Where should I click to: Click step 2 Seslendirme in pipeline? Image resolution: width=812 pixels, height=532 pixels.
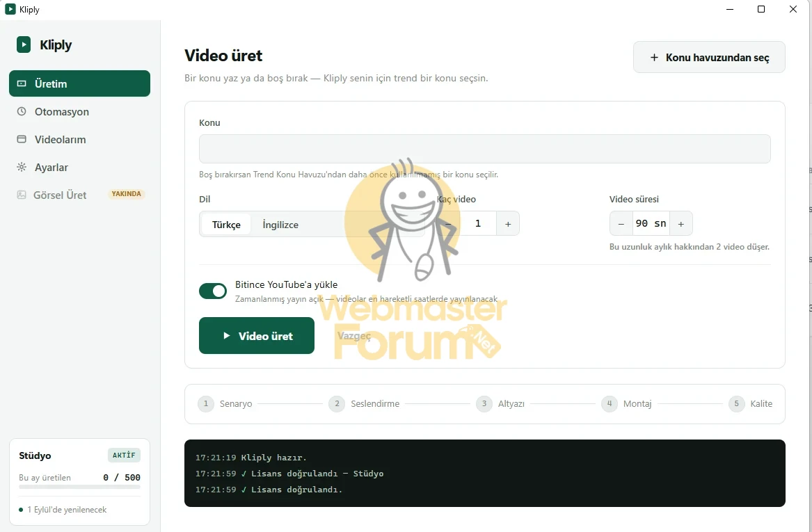364,403
